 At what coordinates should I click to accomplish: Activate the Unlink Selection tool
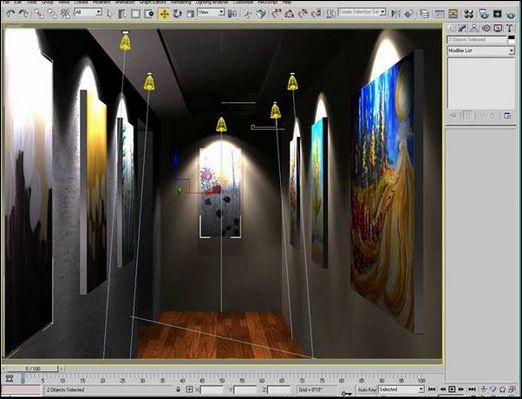tap(52, 13)
